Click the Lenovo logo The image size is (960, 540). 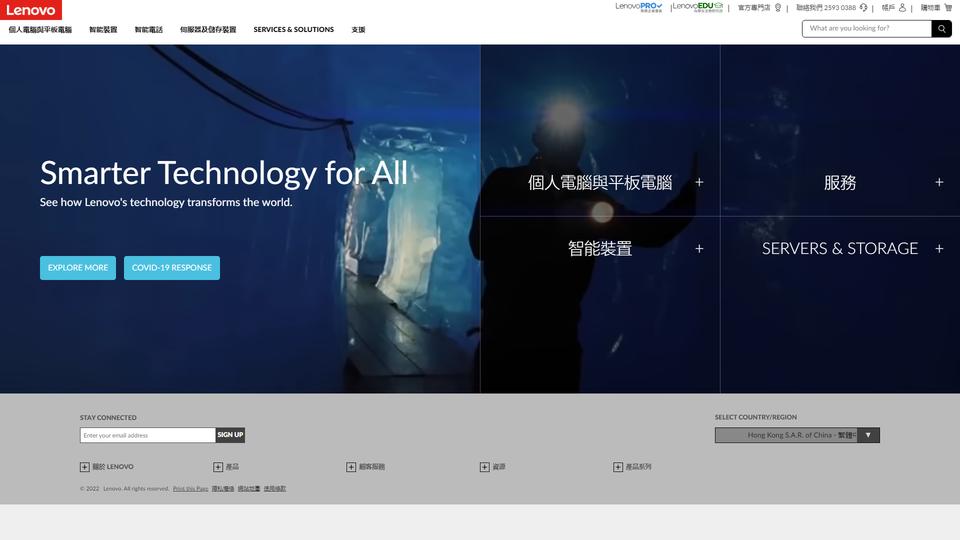tap(31, 10)
